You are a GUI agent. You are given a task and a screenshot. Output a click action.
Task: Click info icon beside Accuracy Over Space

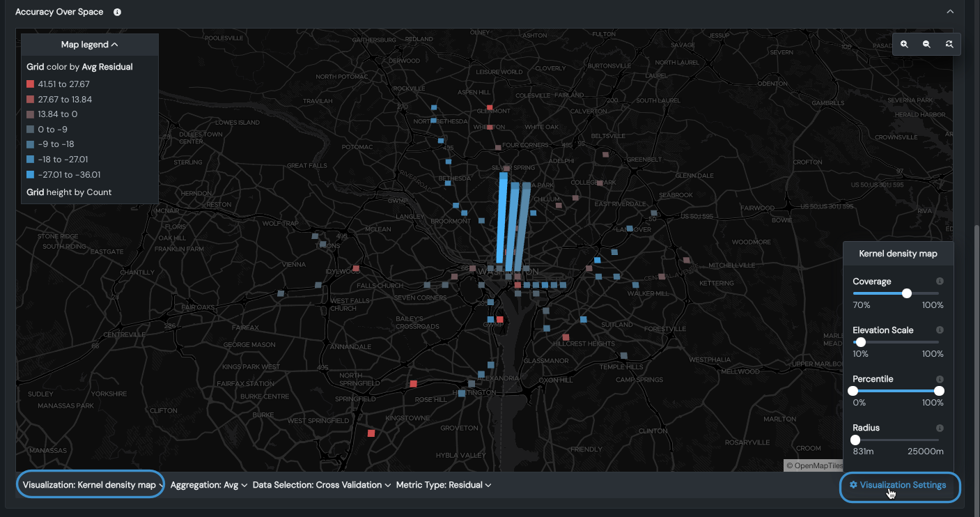click(x=117, y=12)
